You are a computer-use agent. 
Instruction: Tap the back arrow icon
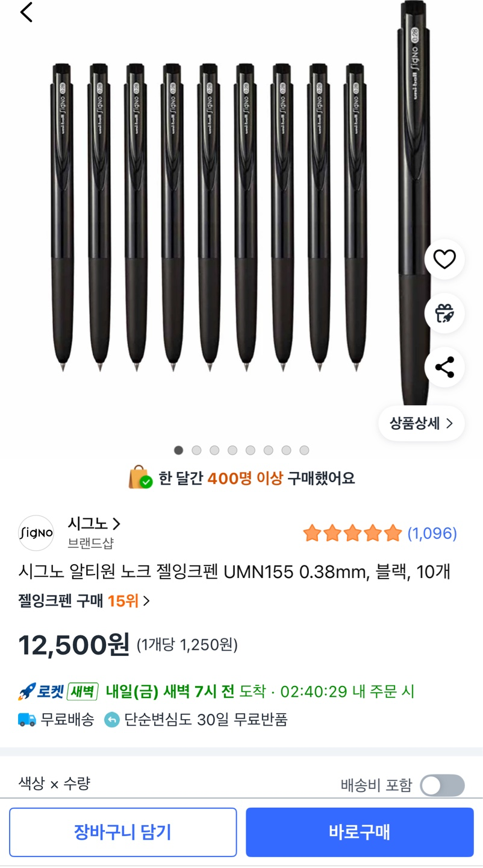click(x=26, y=12)
